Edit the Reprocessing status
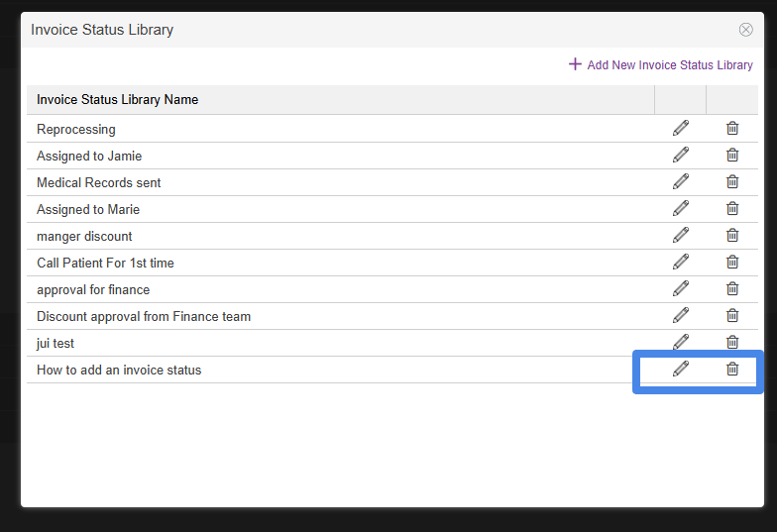777x532 pixels. 681,128
